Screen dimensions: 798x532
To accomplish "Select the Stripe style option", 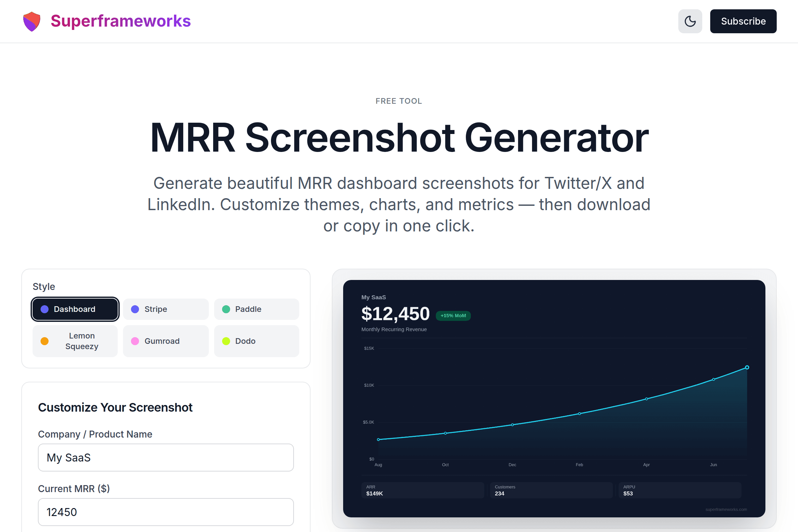I will pos(166,309).
